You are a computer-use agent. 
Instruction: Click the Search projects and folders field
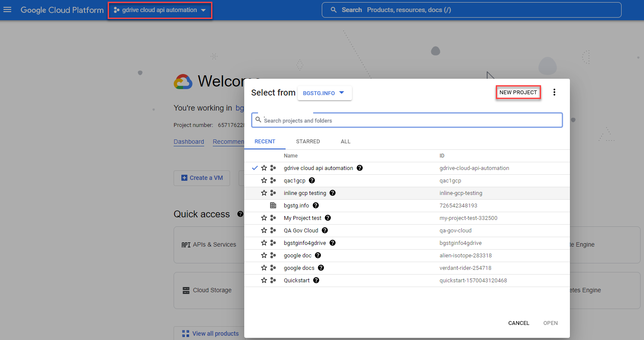[407, 120]
